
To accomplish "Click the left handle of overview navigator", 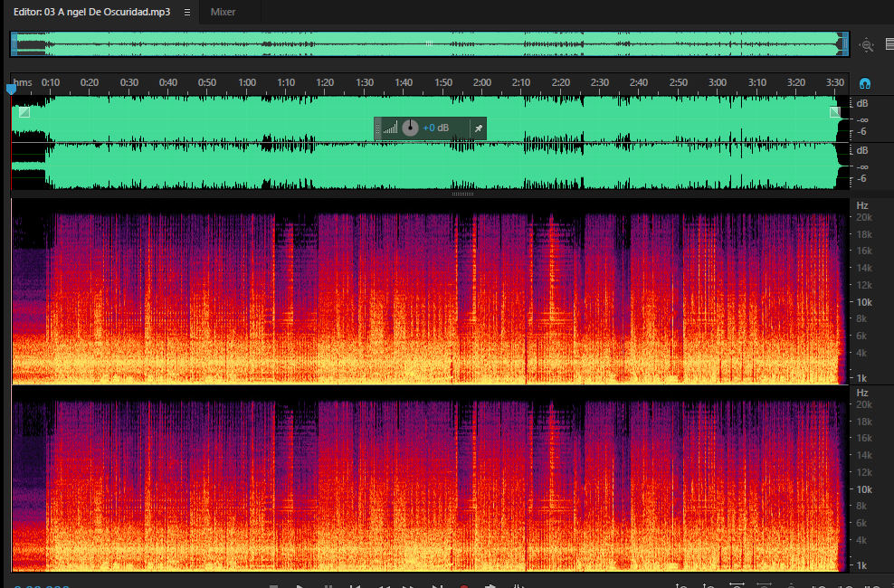I will click(x=14, y=43).
